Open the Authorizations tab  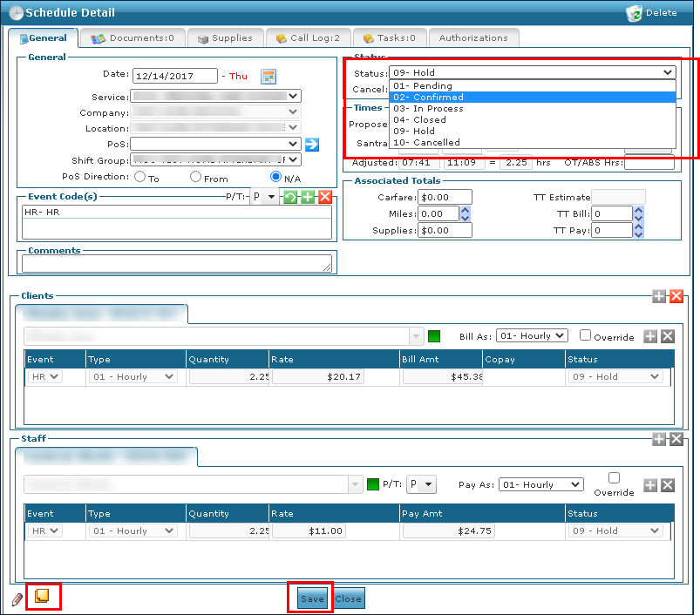[473, 38]
